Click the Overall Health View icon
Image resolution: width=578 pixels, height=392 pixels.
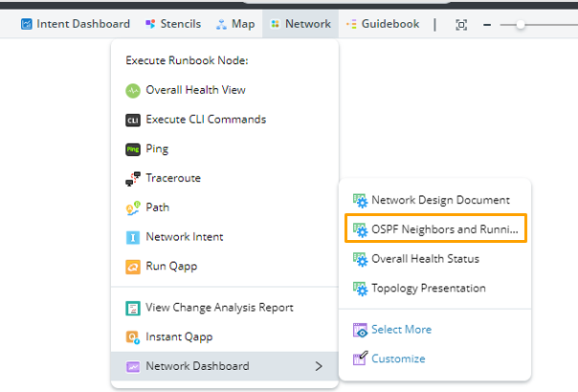pyautogui.click(x=133, y=91)
